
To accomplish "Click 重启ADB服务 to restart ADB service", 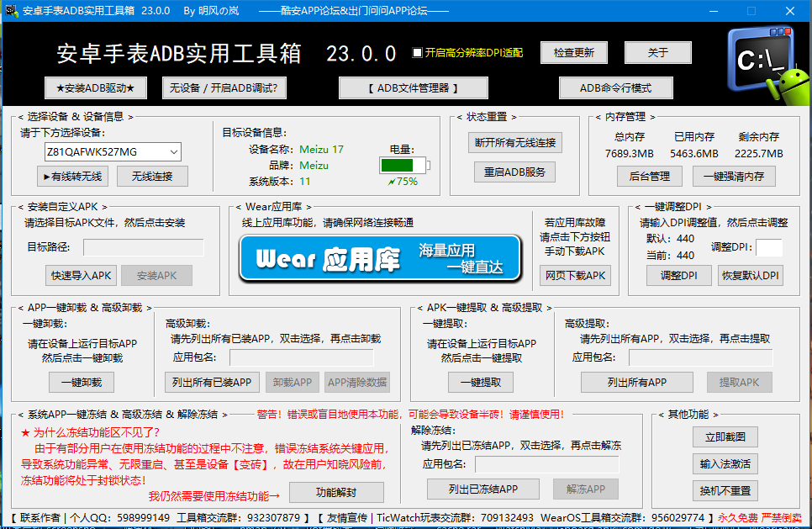I will click(514, 172).
